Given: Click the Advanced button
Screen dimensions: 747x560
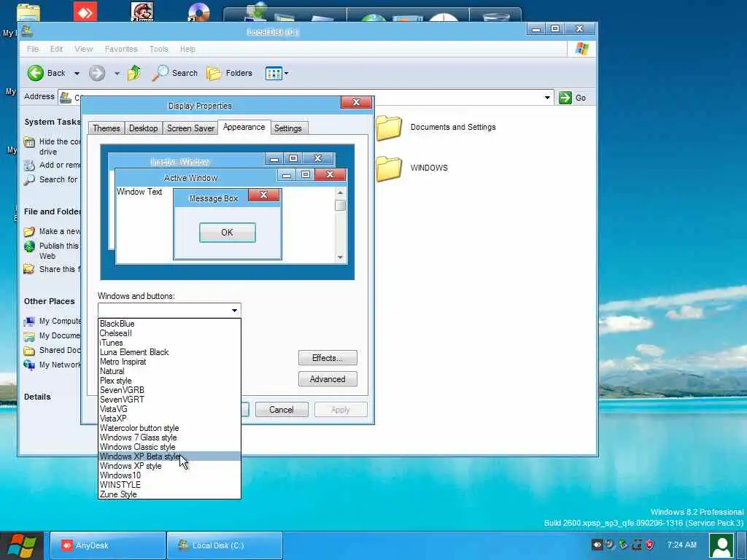Looking at the screenshot, I should pyautogui.click(x=328, y=379).
